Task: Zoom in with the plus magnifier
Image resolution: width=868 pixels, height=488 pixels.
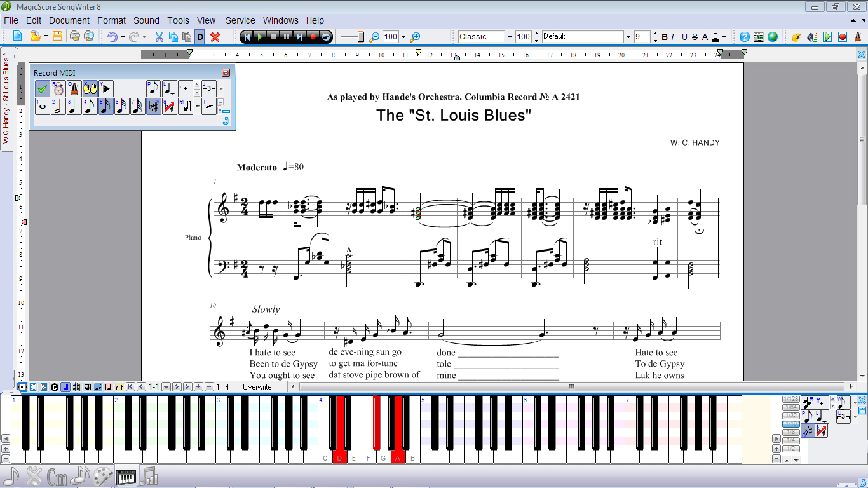Action: coord(416,37)
